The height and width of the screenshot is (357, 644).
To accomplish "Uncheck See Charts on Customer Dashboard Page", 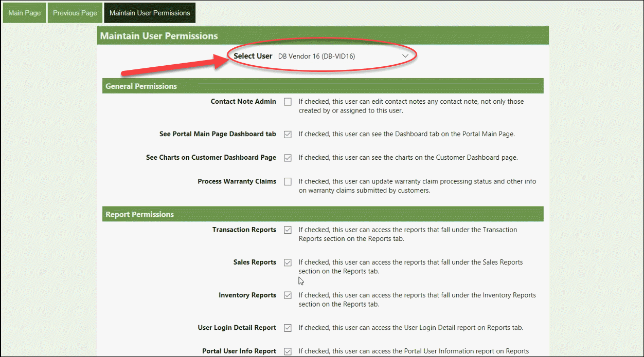I will (288, 158).
